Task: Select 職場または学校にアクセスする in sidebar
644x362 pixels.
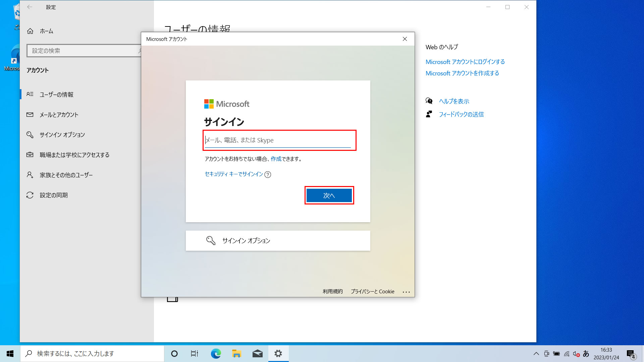Action: coord(74,155)
